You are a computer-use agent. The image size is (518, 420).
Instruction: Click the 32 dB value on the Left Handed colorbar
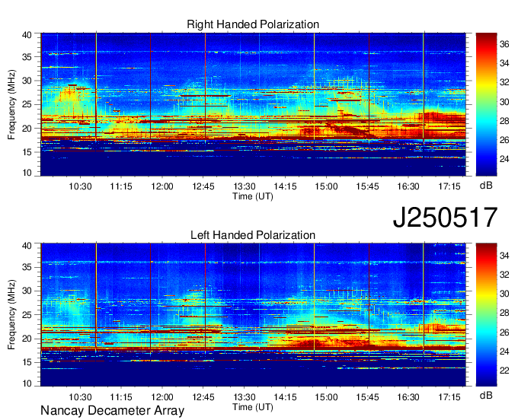504,275
